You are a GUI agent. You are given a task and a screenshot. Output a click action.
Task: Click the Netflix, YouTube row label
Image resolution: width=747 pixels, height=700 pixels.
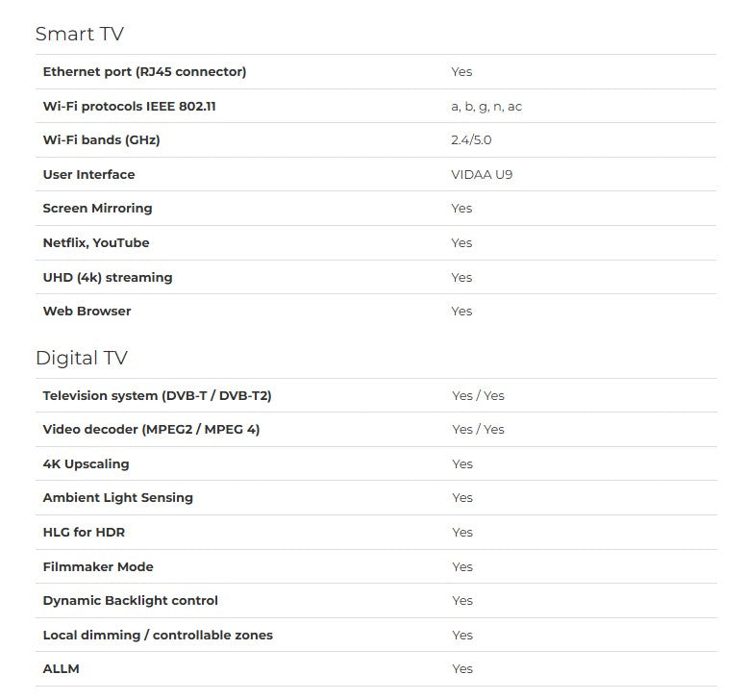point(96,243)
